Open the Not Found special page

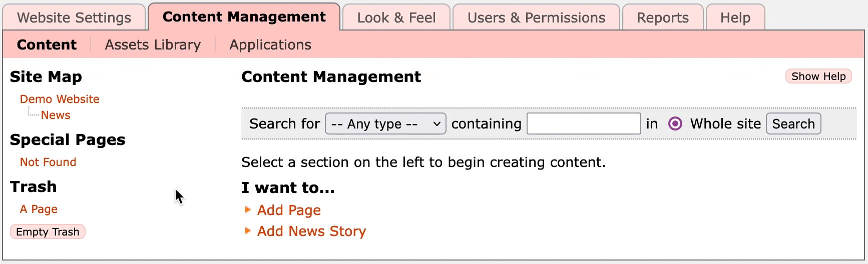[48, 162]
